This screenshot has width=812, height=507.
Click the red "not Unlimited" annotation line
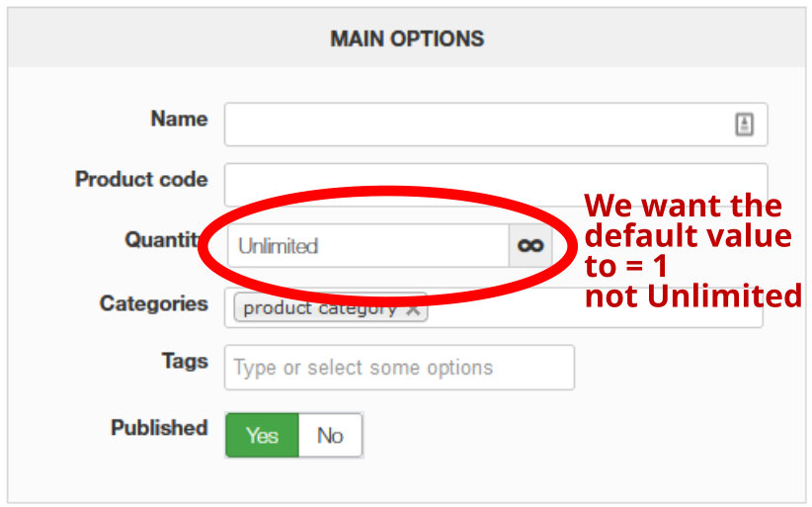(692, 296)
